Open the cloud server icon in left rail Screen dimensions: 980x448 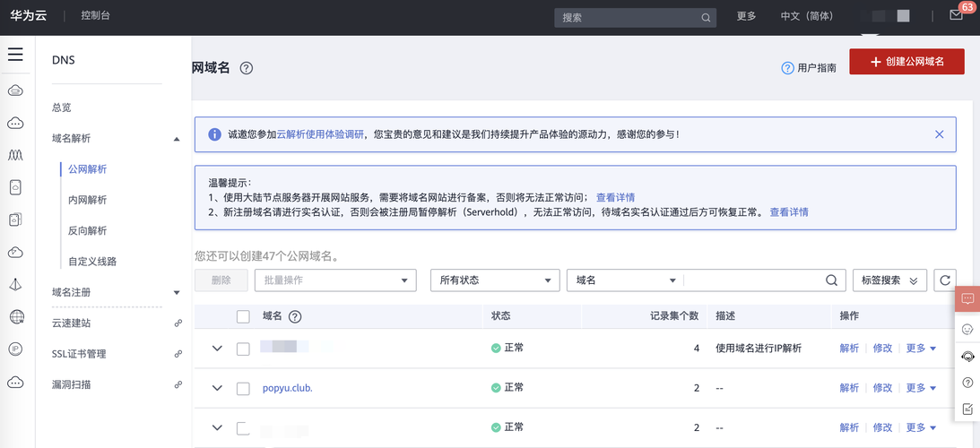[x=15, y=91]
